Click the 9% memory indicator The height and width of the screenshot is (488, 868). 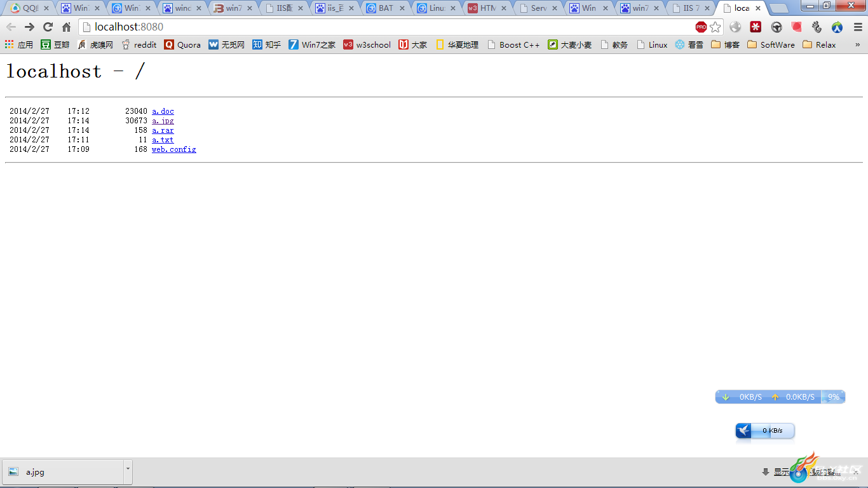pos(833,396)
